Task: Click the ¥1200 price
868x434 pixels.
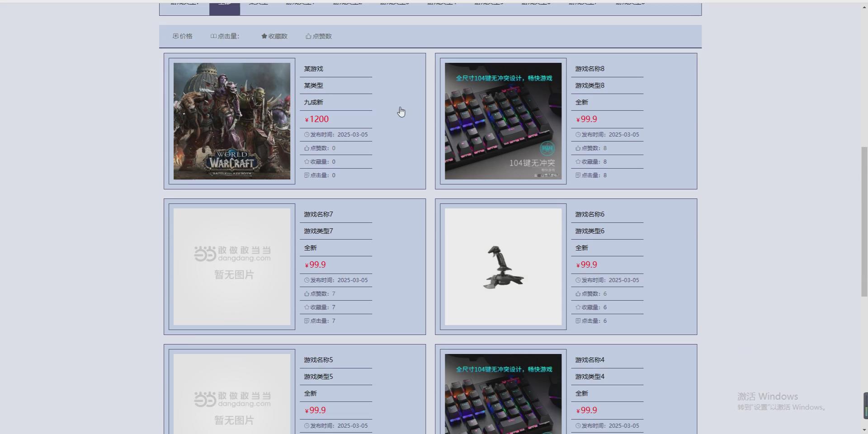Action: [x=317, y=119]
